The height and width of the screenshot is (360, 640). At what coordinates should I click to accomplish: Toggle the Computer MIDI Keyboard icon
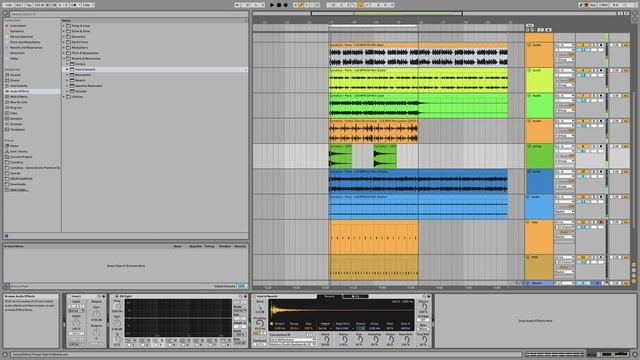587,5
